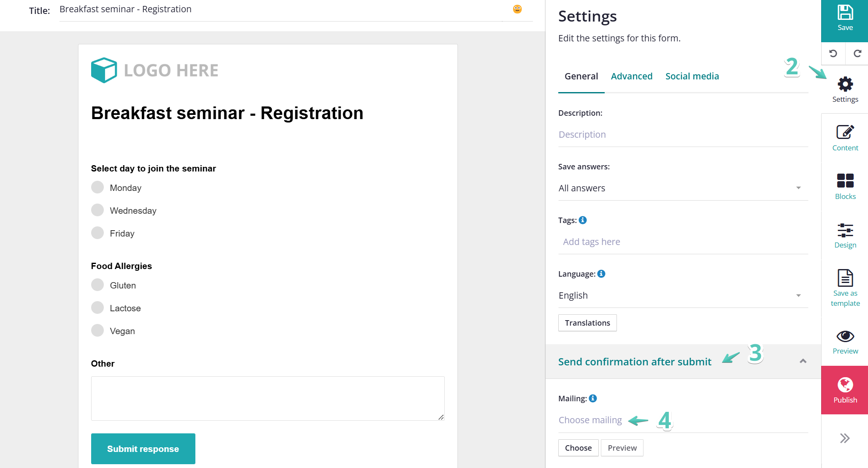Open the form Preview
The image size is (868, 468).
845,342
